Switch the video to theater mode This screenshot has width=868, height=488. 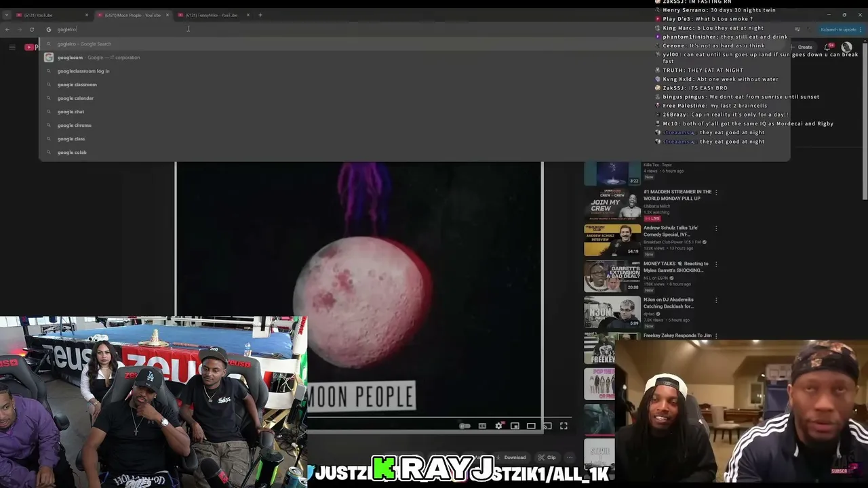(x=532, y=426)
